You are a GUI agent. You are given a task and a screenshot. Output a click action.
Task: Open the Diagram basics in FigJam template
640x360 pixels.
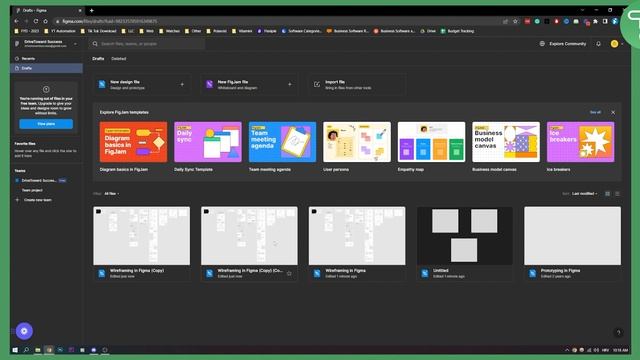pyautogui.click(x=133, y=142)
